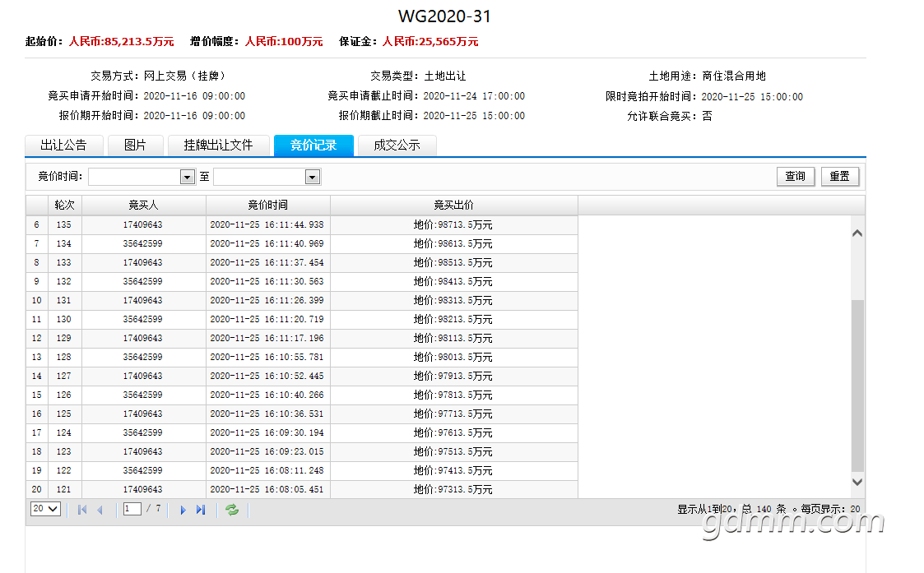Click the bid time 16:08:11.248
924x573 pixels.
pyautogui.click(x=267, y=470)
